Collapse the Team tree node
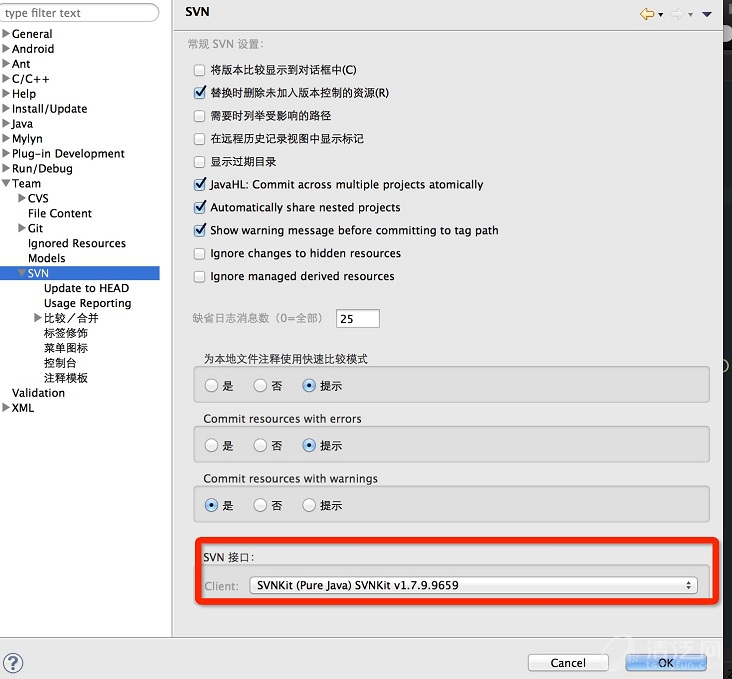 (7, 184)
